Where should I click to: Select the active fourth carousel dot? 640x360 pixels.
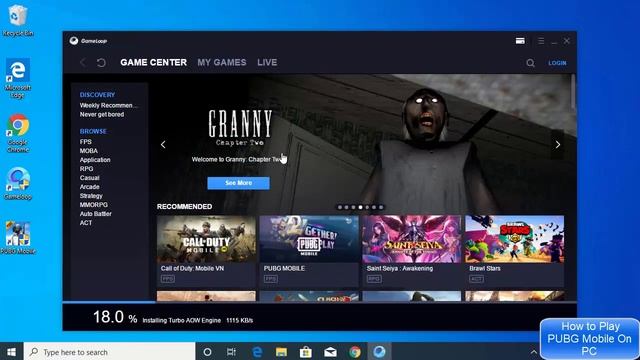pos(360,207)
